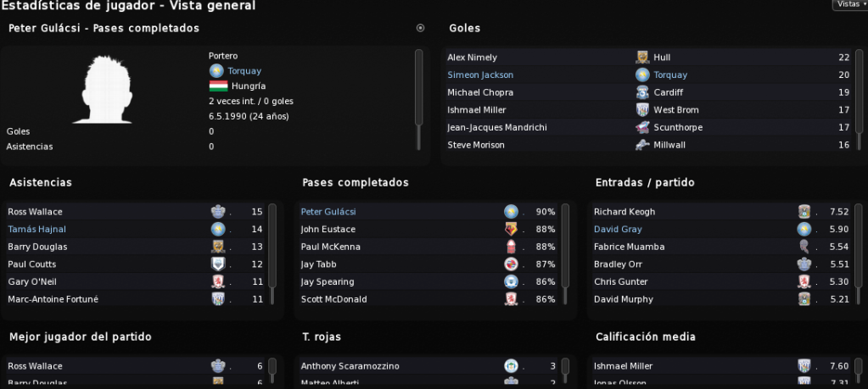This screenshot has width=868, height=389.
Task: Select David Gray in Entradas list
Action: pos(618,229)
